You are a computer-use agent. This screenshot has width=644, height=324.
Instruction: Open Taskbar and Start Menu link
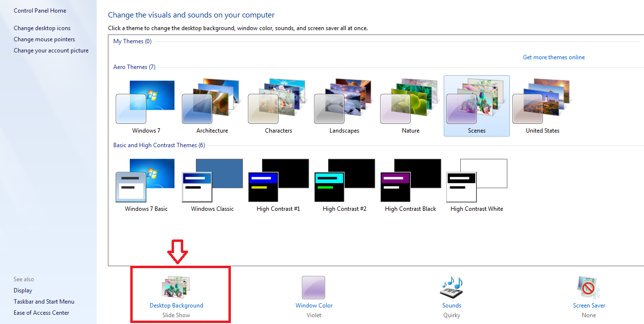click(44, 302)
